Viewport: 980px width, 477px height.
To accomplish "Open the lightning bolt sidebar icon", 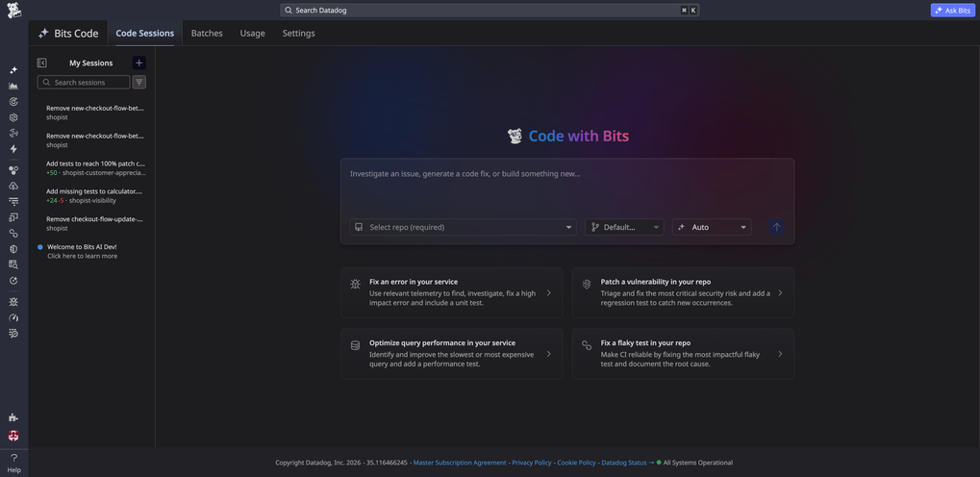I will pyautogui.click(x=13, y=149).
